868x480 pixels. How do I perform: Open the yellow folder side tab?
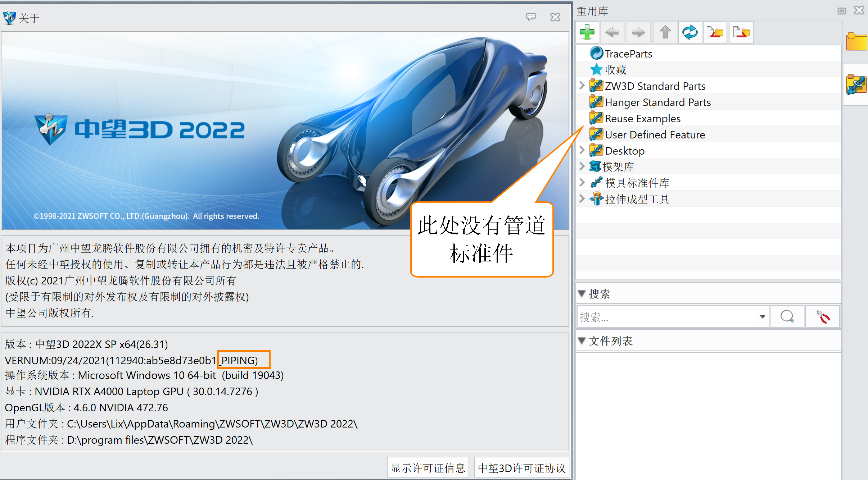[x=857, y=42]
